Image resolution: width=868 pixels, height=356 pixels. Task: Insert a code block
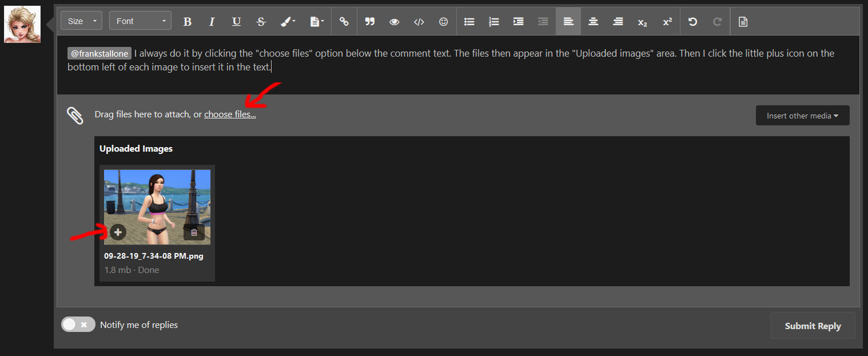click(x=419, y=22)
